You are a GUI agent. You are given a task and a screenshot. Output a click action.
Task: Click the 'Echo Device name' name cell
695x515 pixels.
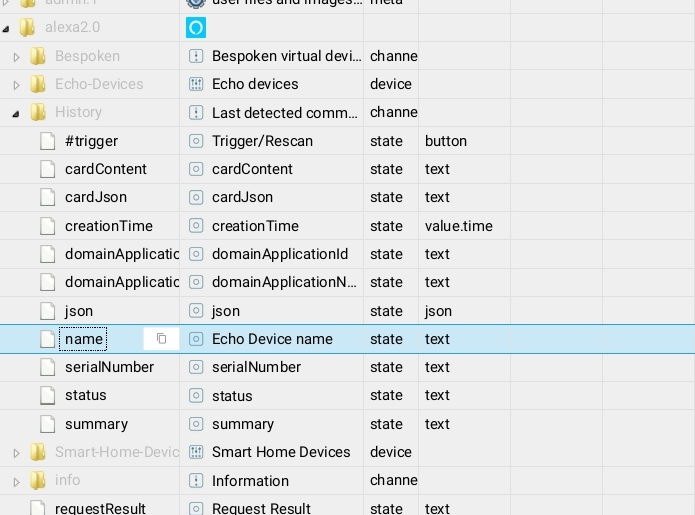coord(272,339)
